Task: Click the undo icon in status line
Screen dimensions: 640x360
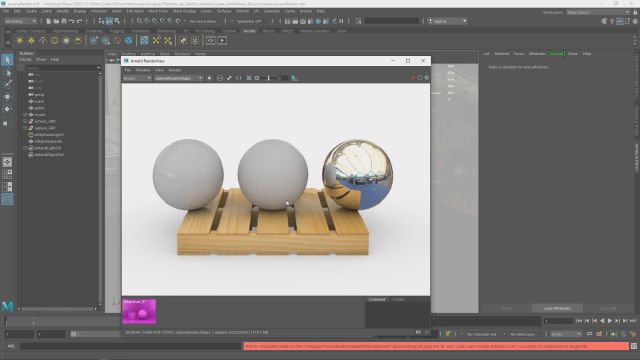Action: [71, 21]
